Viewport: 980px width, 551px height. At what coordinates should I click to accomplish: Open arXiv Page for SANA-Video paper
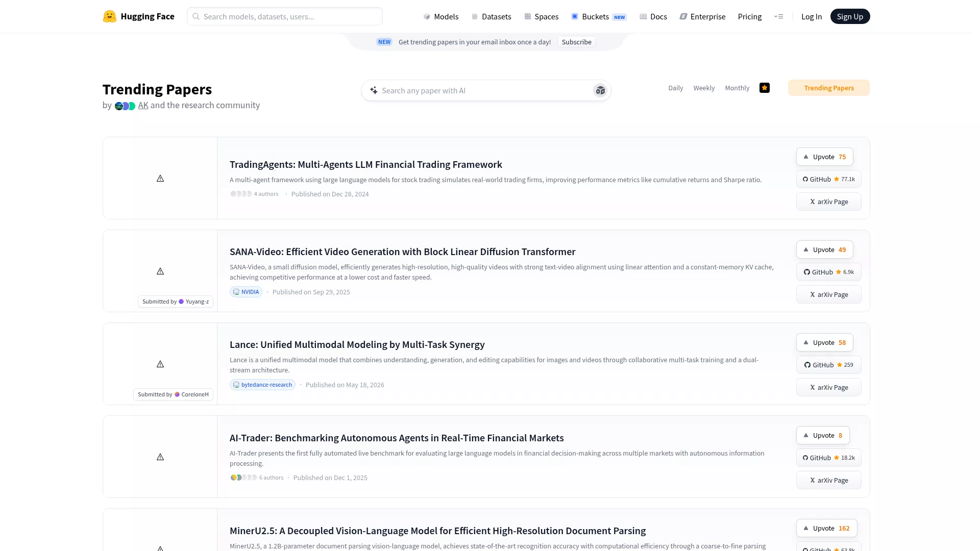click(x=829, y=294)
